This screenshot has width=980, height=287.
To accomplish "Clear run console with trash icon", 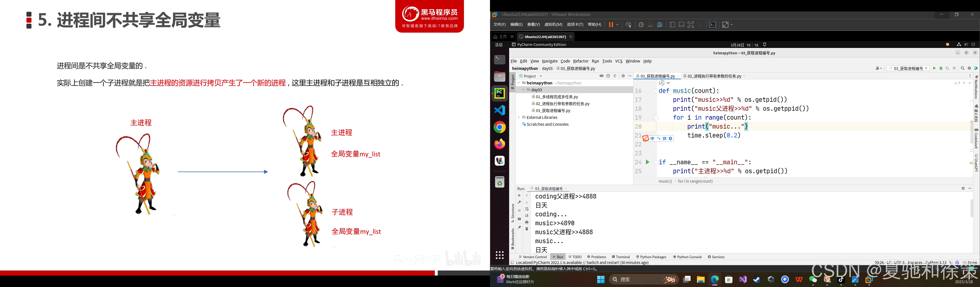I will 527,229.
